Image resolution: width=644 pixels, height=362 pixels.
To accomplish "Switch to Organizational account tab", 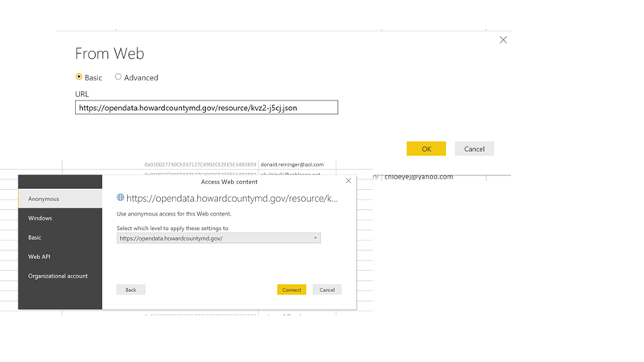I will click(x=60, y=276).
